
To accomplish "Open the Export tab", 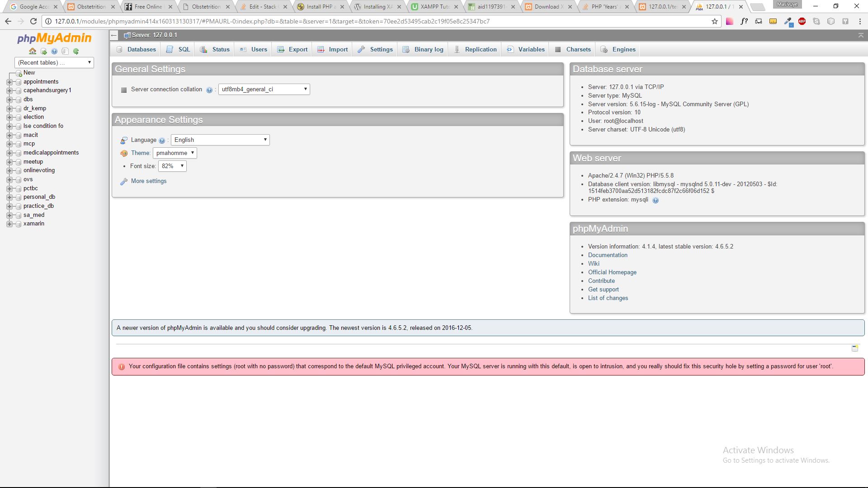I will point(292,50).
